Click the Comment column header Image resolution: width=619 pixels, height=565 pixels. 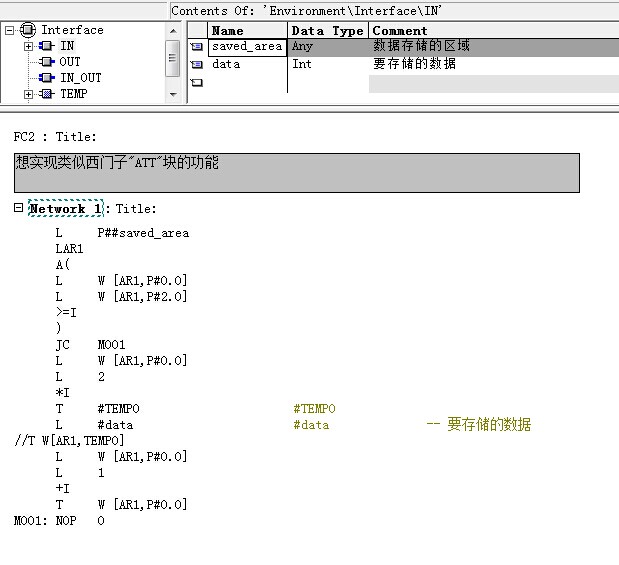pos(493,30)
